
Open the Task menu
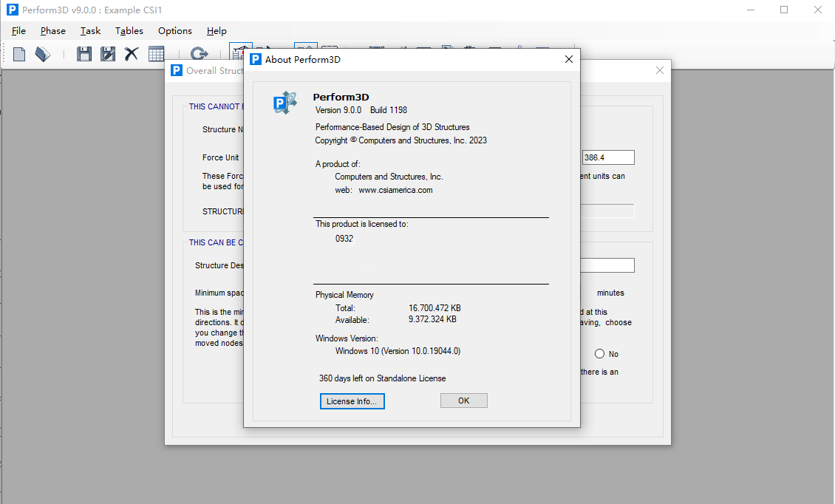tap(91, 31)
